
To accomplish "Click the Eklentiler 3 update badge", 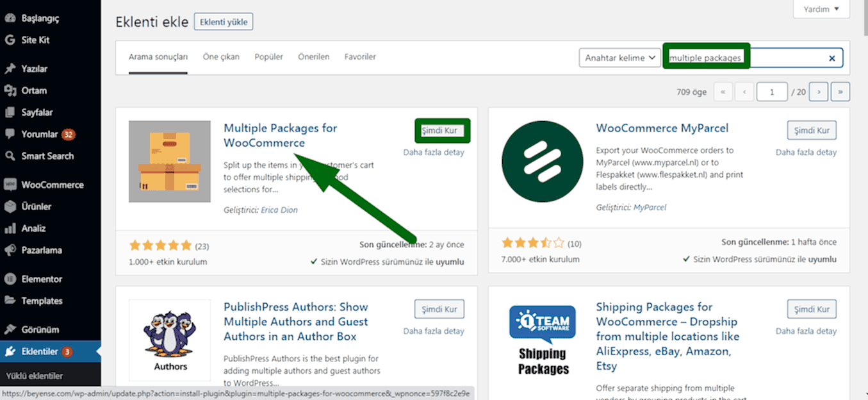I will point(67,352).
